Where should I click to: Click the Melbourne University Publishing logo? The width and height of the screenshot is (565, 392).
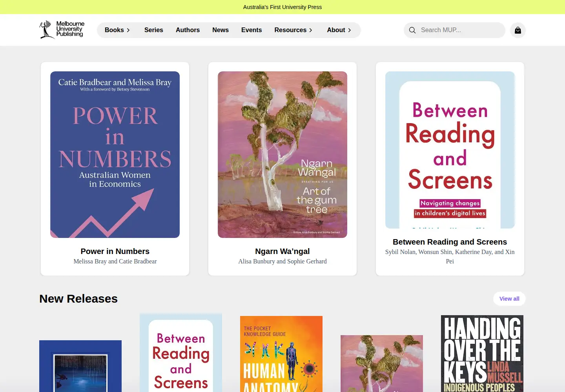(62, 30)
